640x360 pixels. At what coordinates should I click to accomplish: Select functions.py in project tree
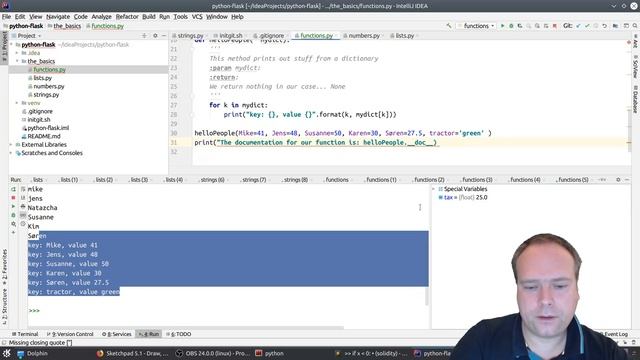[x=49, y=70]
